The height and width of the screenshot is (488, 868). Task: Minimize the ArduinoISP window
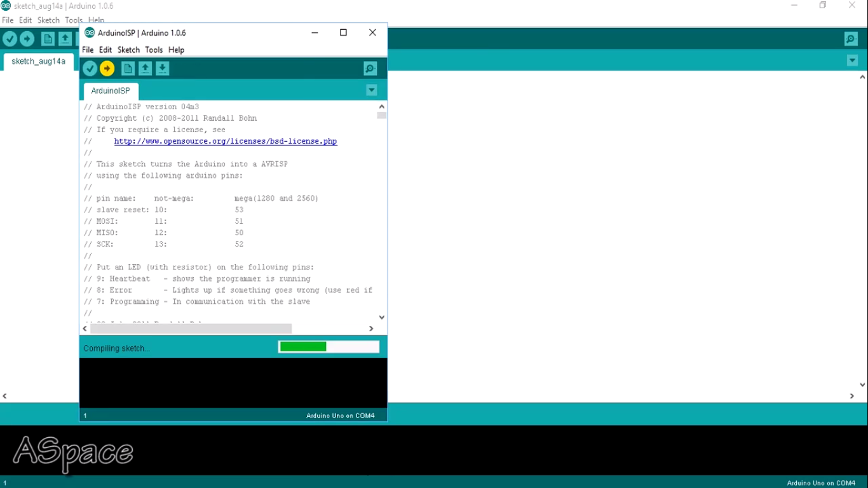[x=315, y=32]
